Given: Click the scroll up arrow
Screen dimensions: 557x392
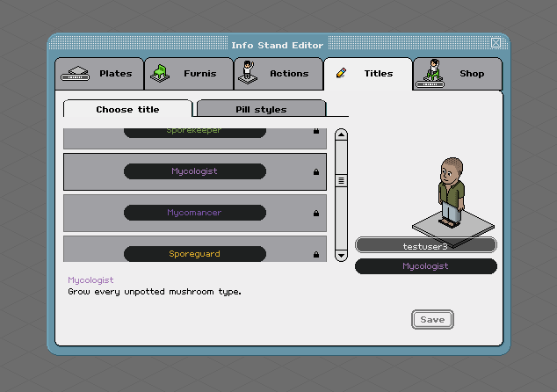Looking at the screenshot, I should (341, 134).
